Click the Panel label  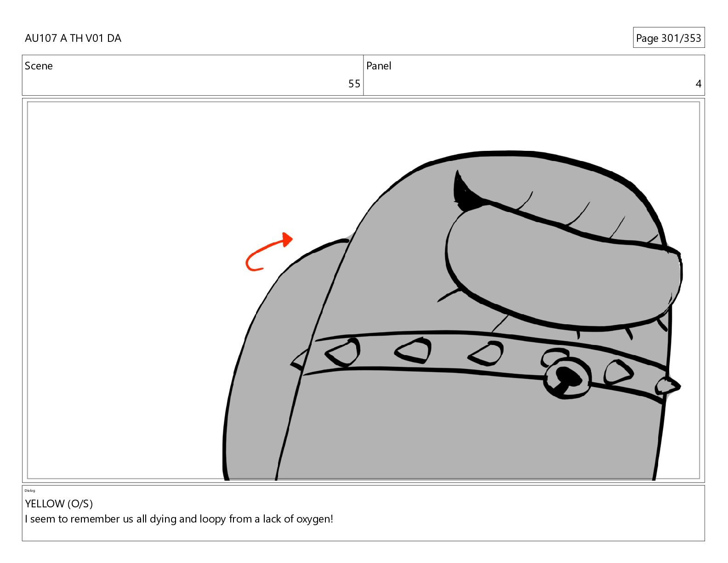pos(379,66)
